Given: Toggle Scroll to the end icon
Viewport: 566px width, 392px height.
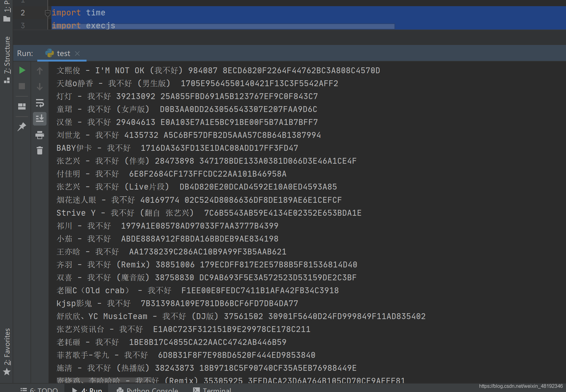Looking at the screenshot, I should [x=40, y=118].
